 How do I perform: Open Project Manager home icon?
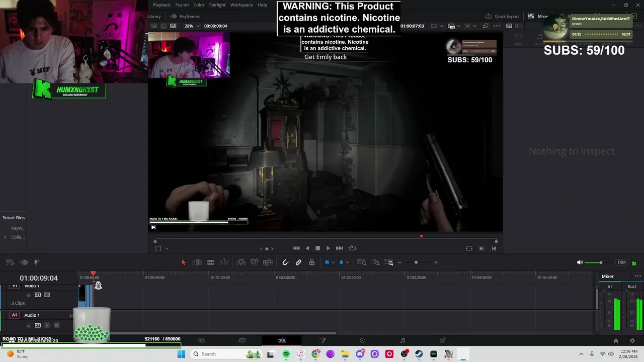point(615,341)
